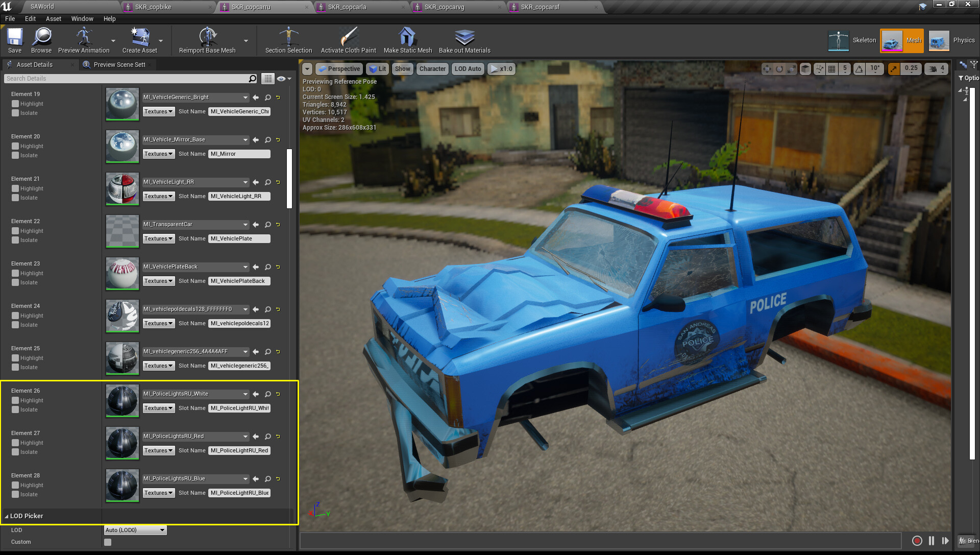Click Activate Cloth Paint icon

pyautogui.click(x=348, y=40)
